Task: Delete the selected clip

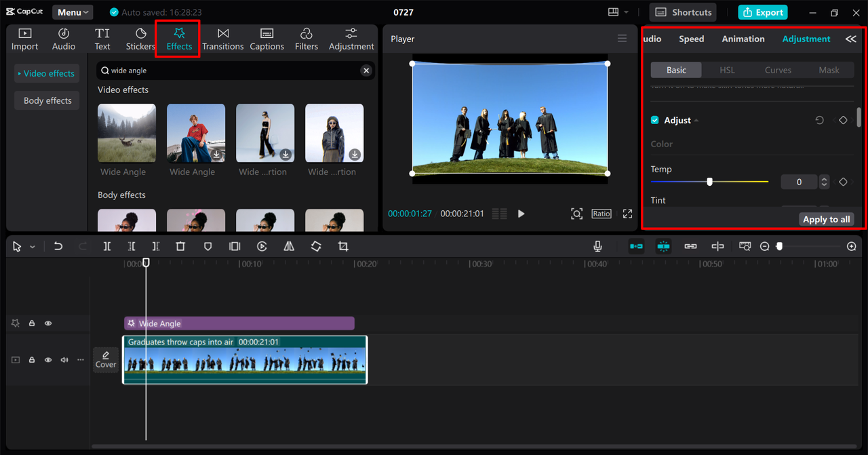Action: 180,247
